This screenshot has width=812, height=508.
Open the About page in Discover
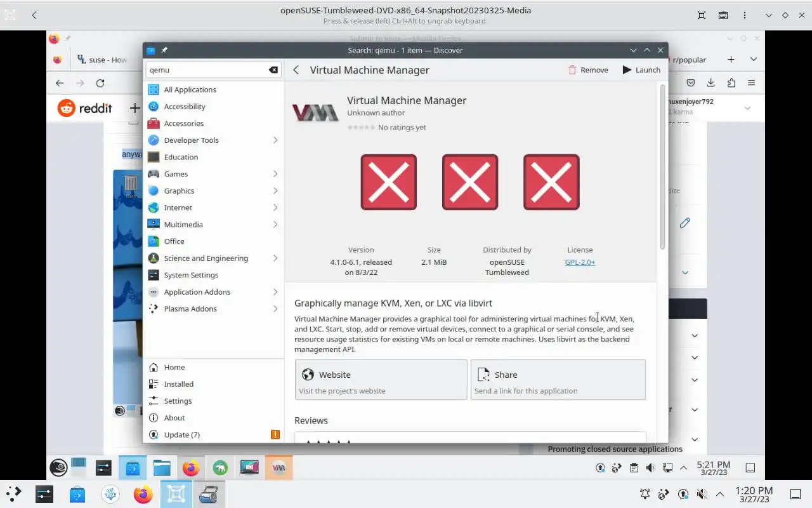click(214, 418)
